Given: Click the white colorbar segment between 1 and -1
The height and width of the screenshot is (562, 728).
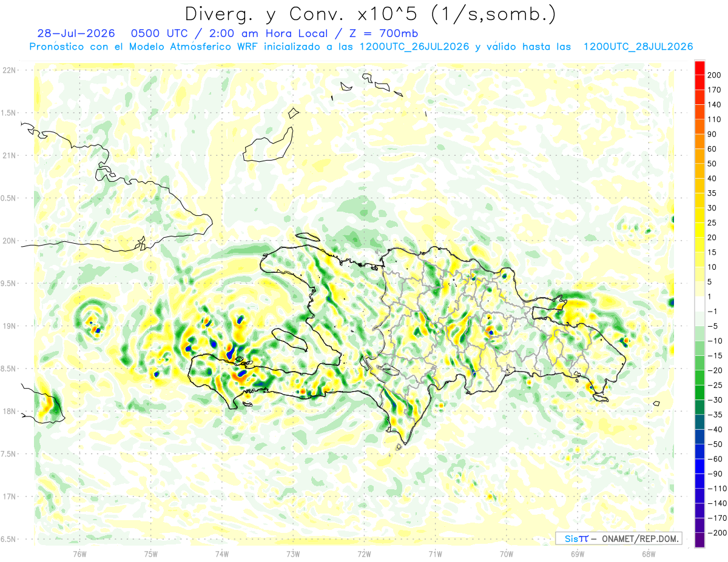Looking at the screenshot, I should (699, 304).
